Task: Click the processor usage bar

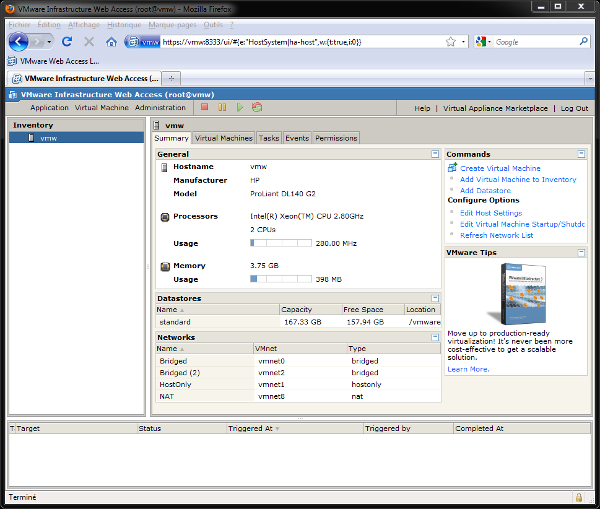Action: pyautogui.click(x=281, y=243)
